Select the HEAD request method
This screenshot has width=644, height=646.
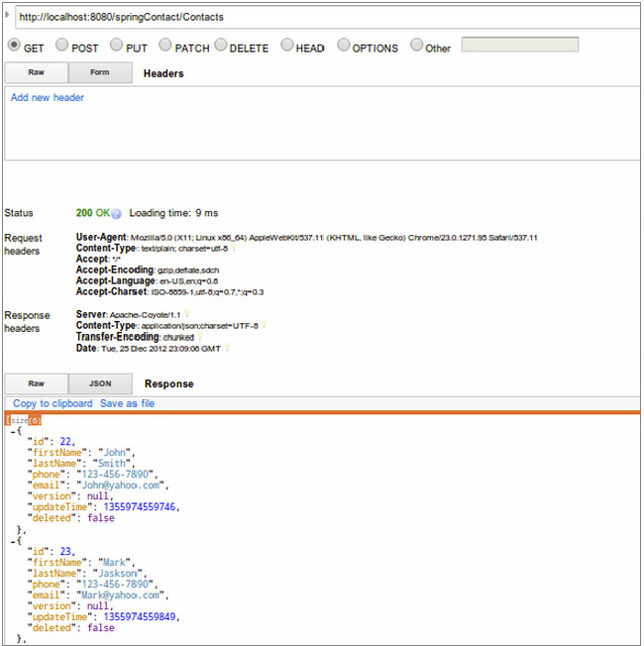287,46
